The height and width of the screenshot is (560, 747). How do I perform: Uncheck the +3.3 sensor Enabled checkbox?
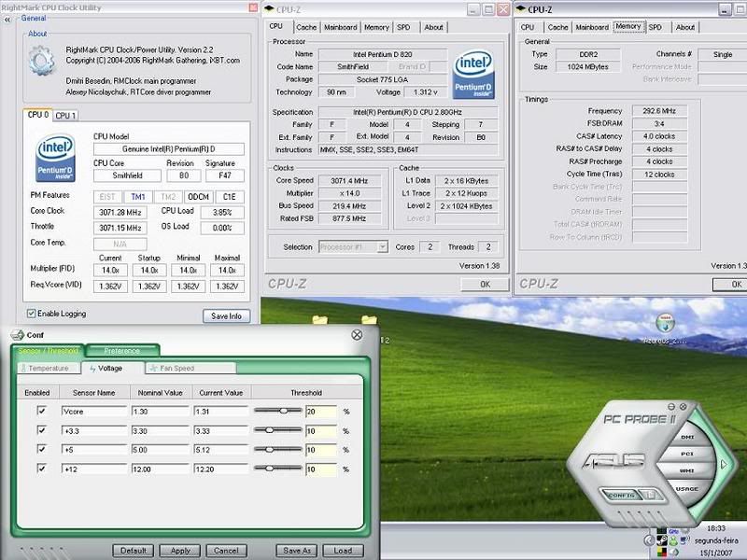tap(42, 430)
